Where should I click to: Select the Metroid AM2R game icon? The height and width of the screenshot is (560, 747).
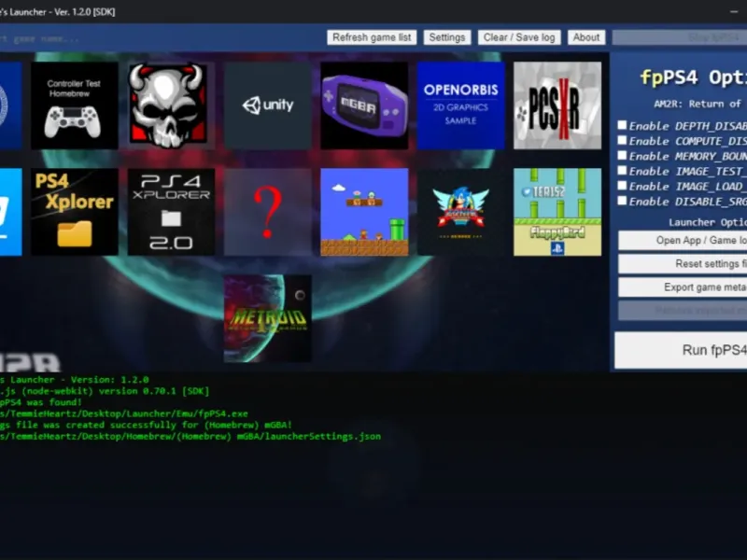click(268, 318)
